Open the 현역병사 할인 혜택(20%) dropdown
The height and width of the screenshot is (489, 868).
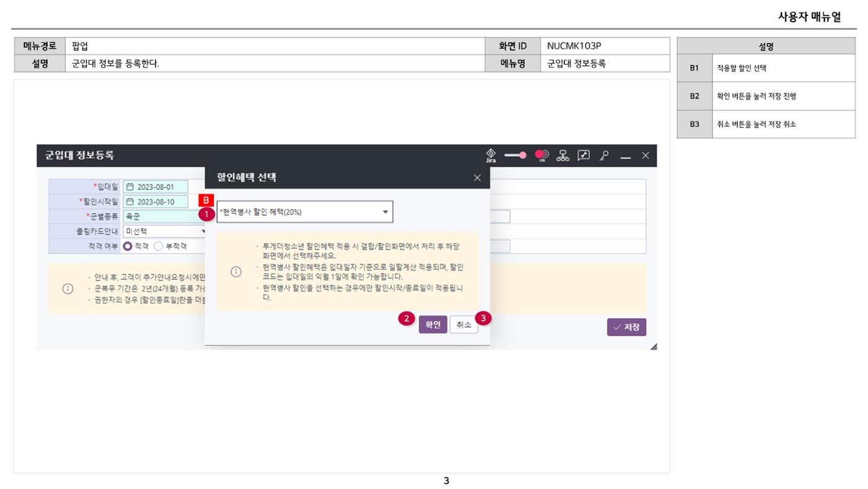[x=305, y=212]
